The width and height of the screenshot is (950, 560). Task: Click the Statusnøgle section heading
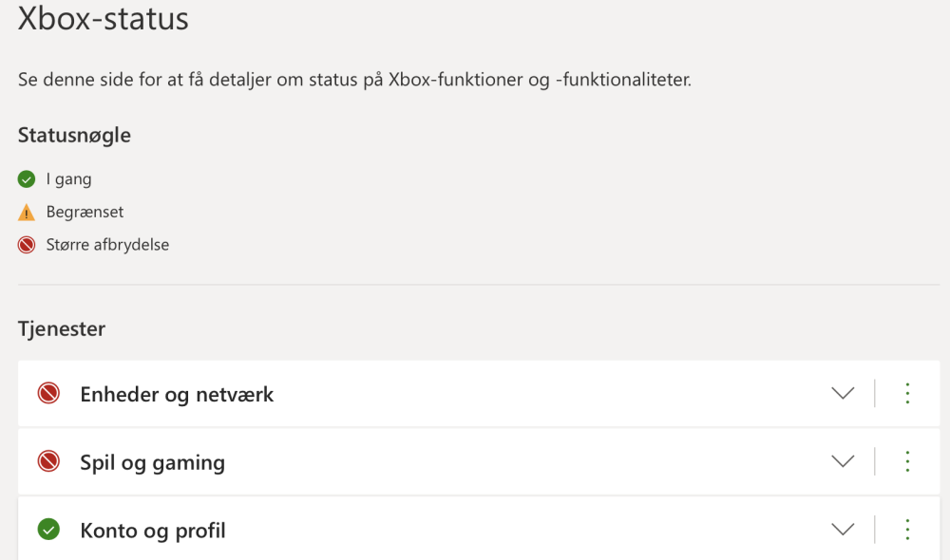pyautogui.click(x=74, y=135)
